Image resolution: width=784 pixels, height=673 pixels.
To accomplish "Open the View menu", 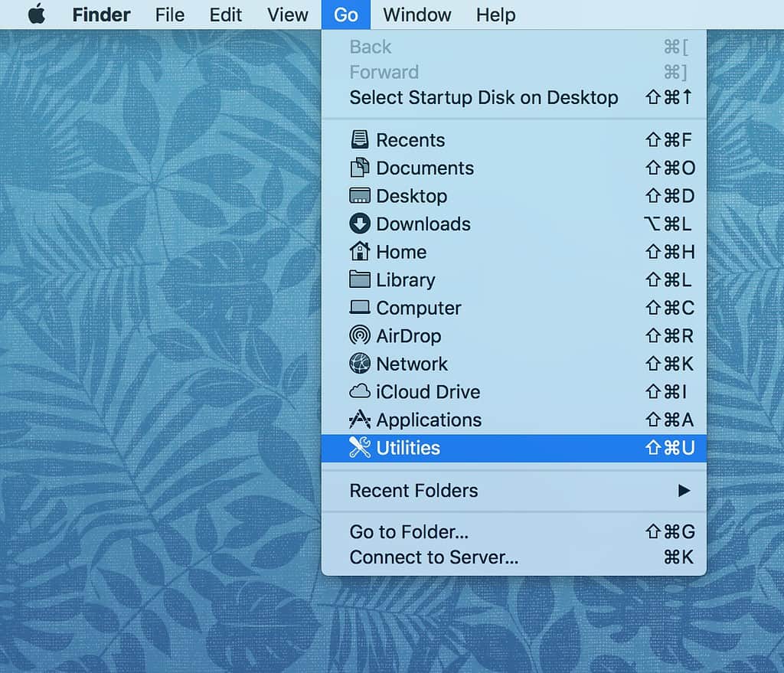I will 288,15.
